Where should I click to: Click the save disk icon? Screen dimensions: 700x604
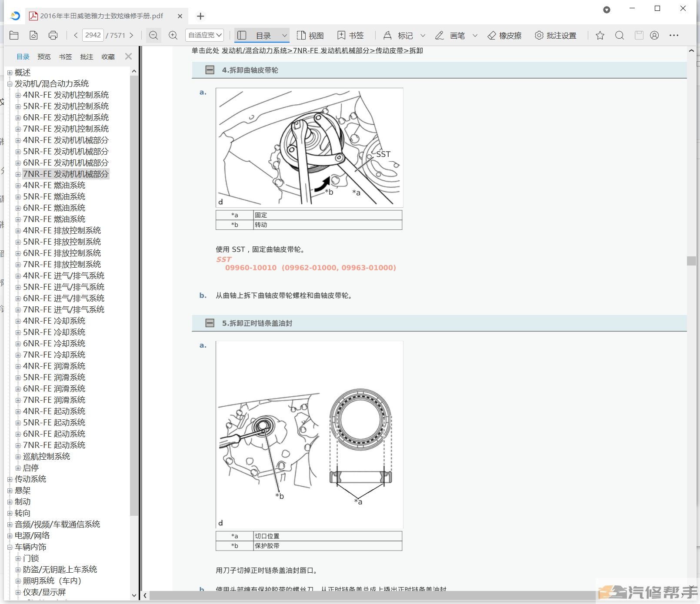coord(639,35)
